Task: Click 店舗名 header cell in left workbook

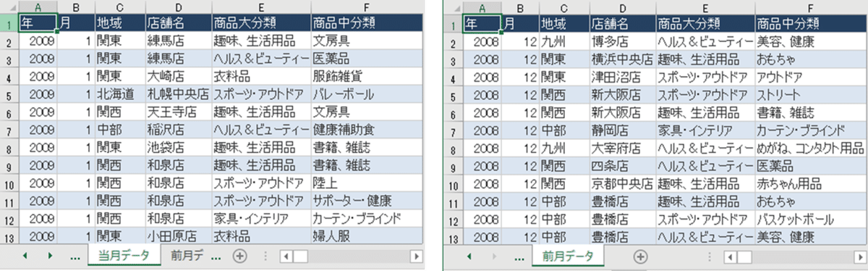Action: 178,23
